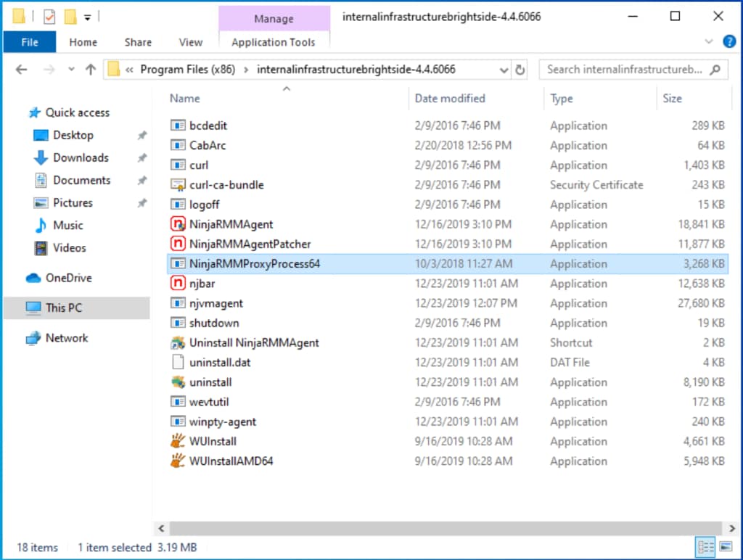
Task: Click the curl-ca-bundle certificate icon
Action: point(178,185)
